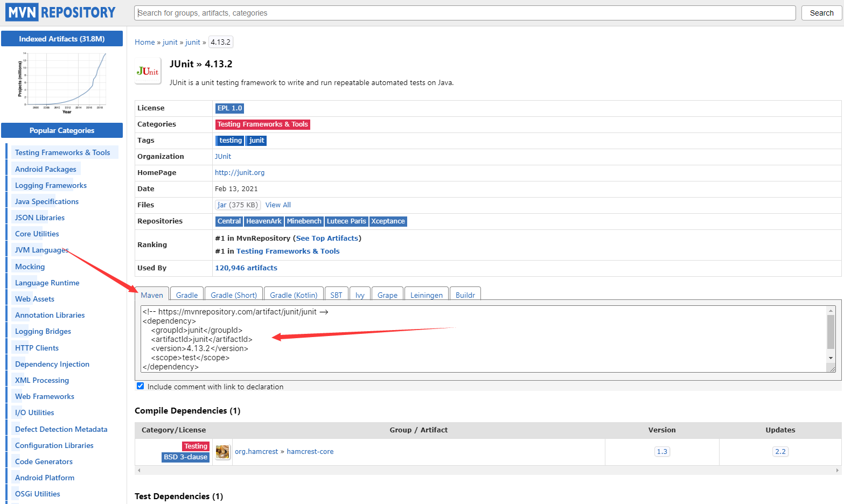Open Core Utilities category
Viewport: 844px width, 504px height.
[x=37, y=234]
